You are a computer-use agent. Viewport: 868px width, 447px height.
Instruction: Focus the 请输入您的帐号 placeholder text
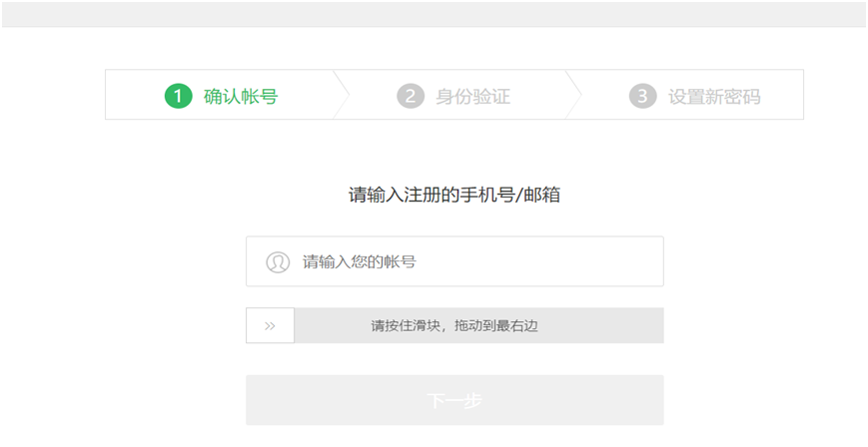coord(360,262)
